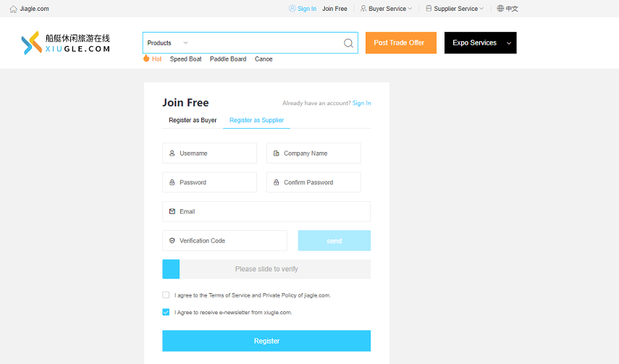Click the Email input field
Image resolution: width=619 pixels, height=364 pixels.
pos(266,211)
